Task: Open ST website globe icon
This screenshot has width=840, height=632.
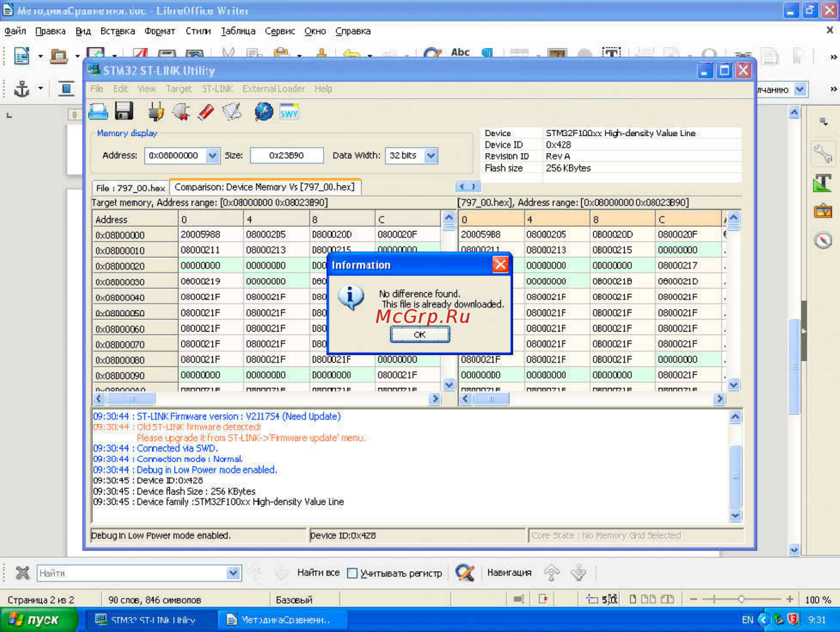Action: tap(263, 112)
